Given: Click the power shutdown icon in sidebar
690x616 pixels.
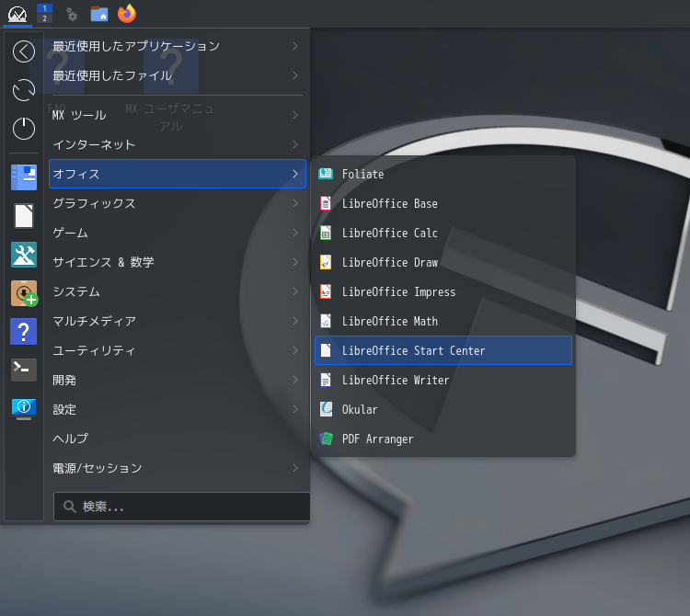Looking at the screenshot, I should (24, 129).
